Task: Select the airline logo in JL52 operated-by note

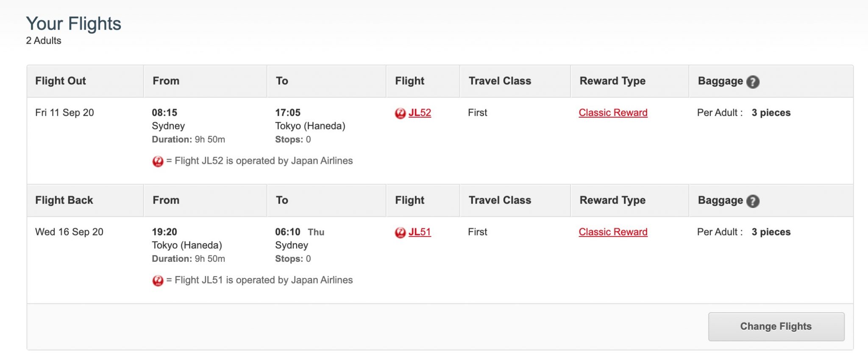Action: click(x=158, y=161)
